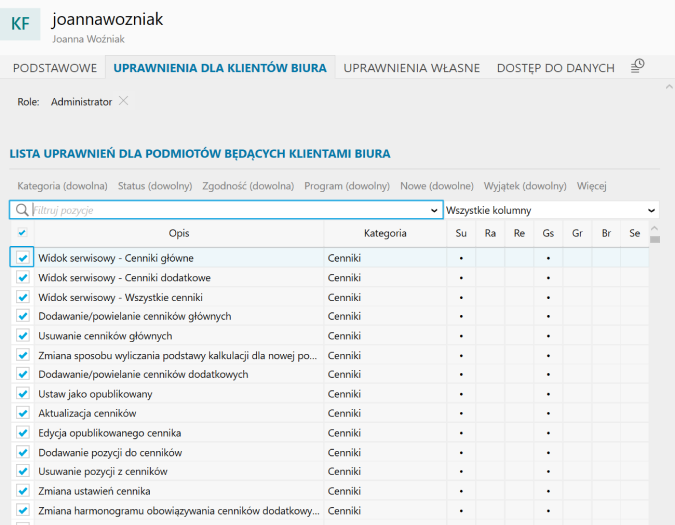Uncheck Dodawanie pozycji do cenników

pyautogui.click(x=23, y=453)
